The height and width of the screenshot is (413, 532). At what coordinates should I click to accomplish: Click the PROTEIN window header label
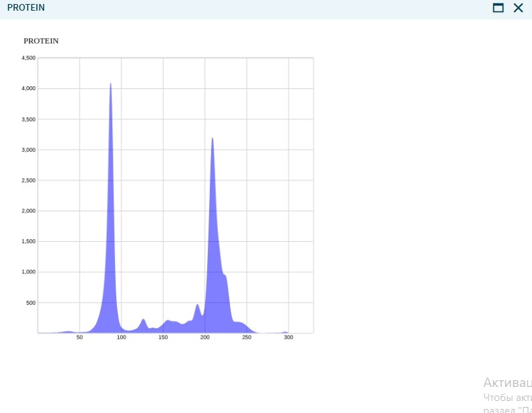[26, 7]
